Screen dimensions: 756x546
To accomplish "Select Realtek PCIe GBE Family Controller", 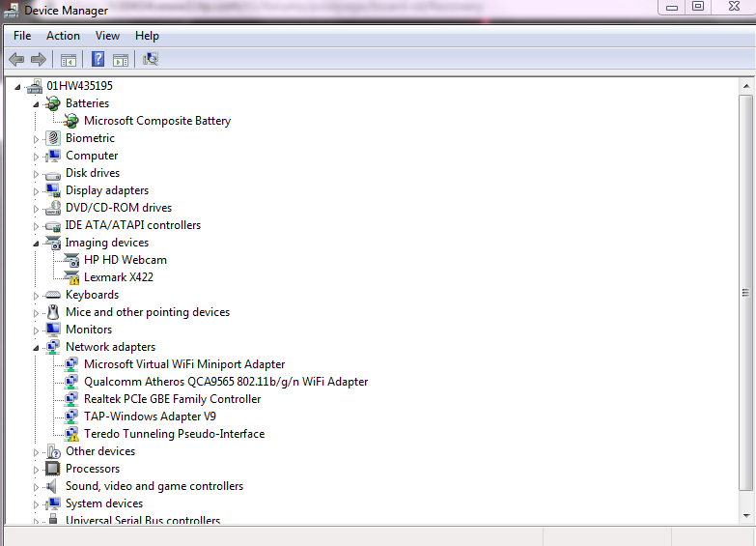I will click(173, 399).
